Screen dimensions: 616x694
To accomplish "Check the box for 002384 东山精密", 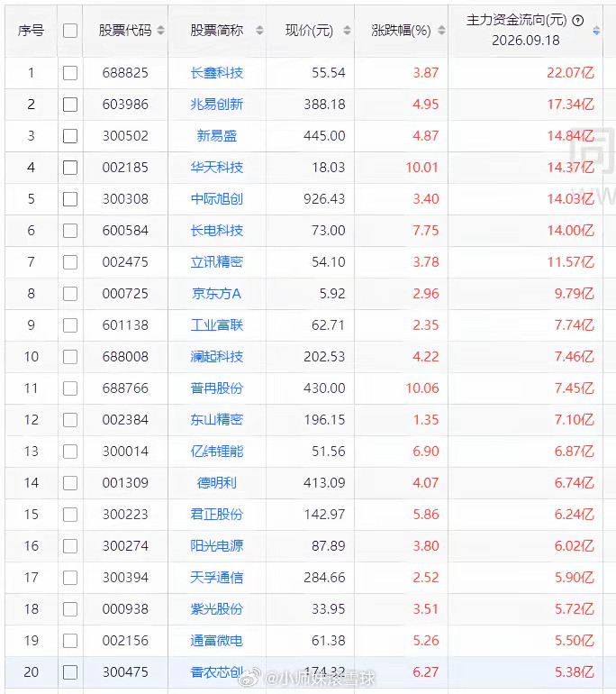I will pos(70,420).
